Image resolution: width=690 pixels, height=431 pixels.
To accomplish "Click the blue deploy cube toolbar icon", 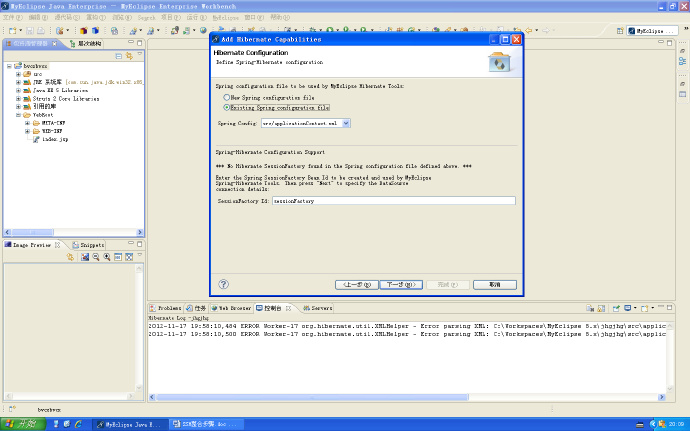I will [x=95, y=30].
